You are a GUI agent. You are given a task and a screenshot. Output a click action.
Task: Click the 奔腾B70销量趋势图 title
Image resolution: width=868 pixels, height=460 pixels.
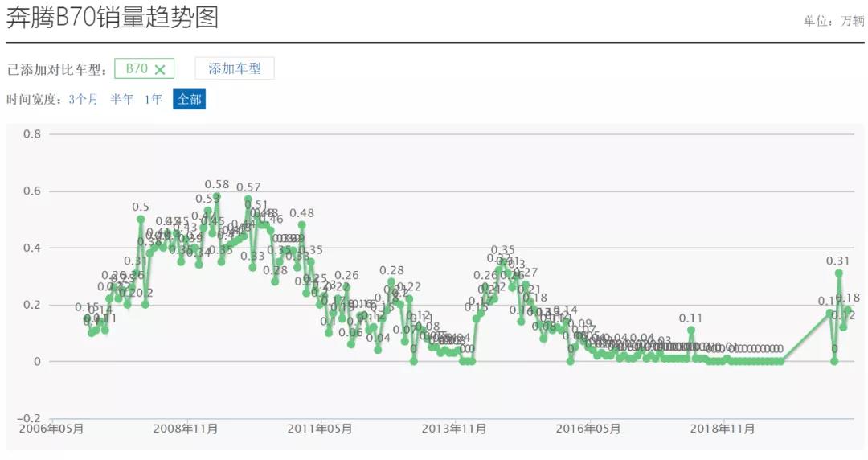click(113, 17)
